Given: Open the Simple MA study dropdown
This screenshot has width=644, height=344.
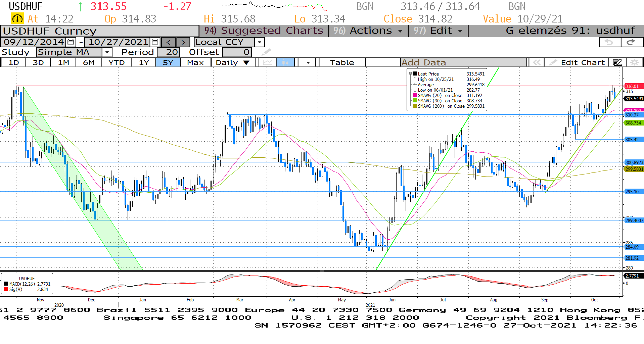Looking at the screenshot, I should pos(107,52).
